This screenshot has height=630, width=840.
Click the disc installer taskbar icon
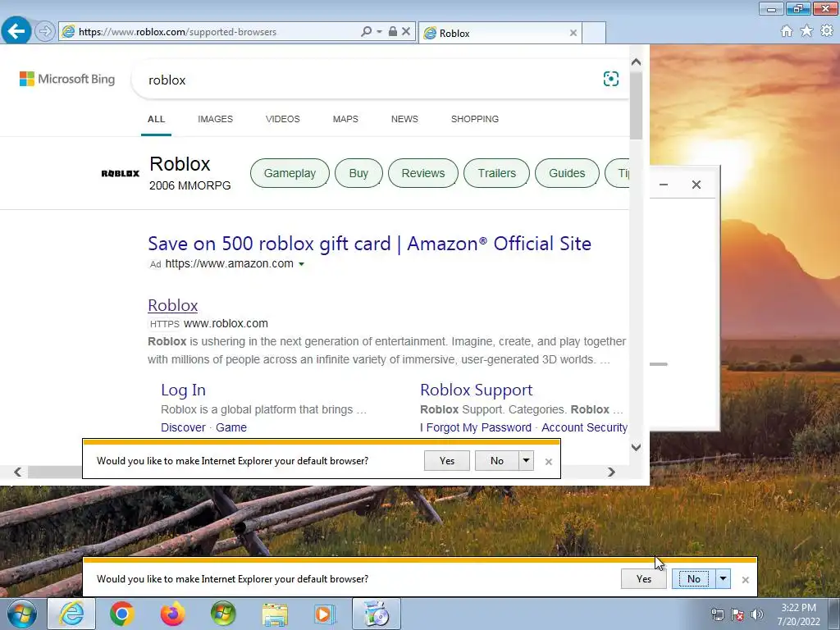(376, 614)
